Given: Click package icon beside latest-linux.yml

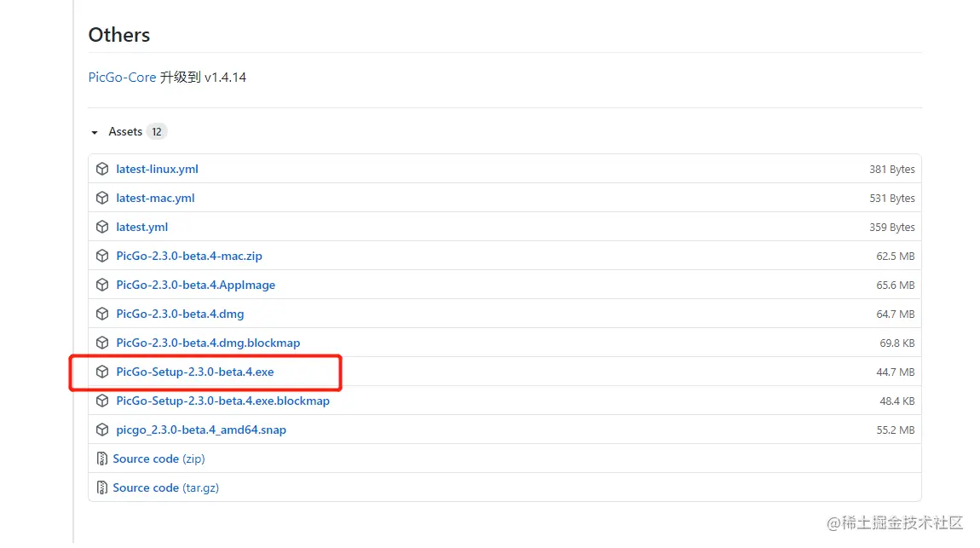Looking at the screenshot, I should 102,170.
